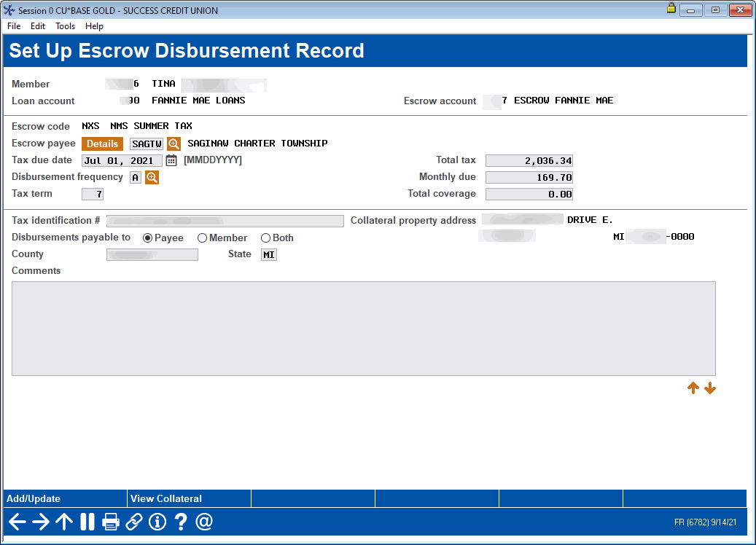Click the back arrow in the bottom toolbar
This screenshot has width=756, height=545.
tap(16, 522)
